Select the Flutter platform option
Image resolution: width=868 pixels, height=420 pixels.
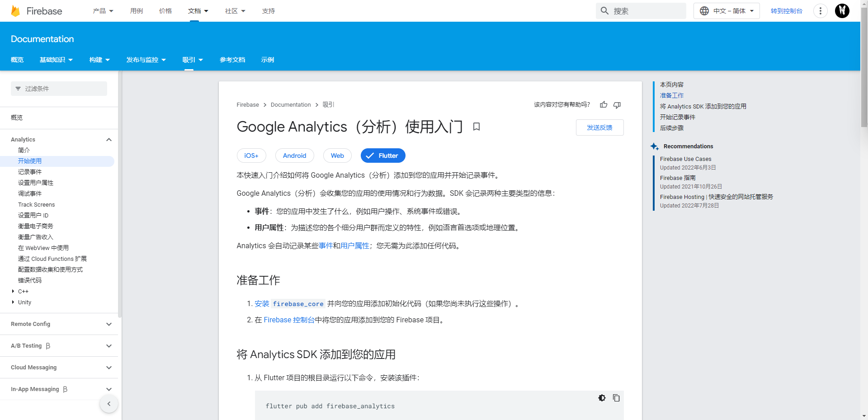[x=383, y=156]
